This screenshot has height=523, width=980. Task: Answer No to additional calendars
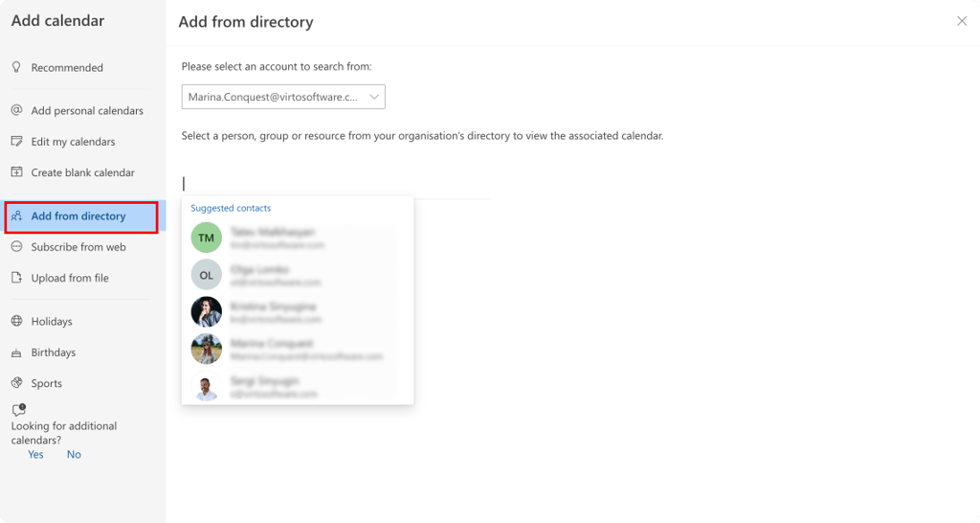click(x=74, y=454)
